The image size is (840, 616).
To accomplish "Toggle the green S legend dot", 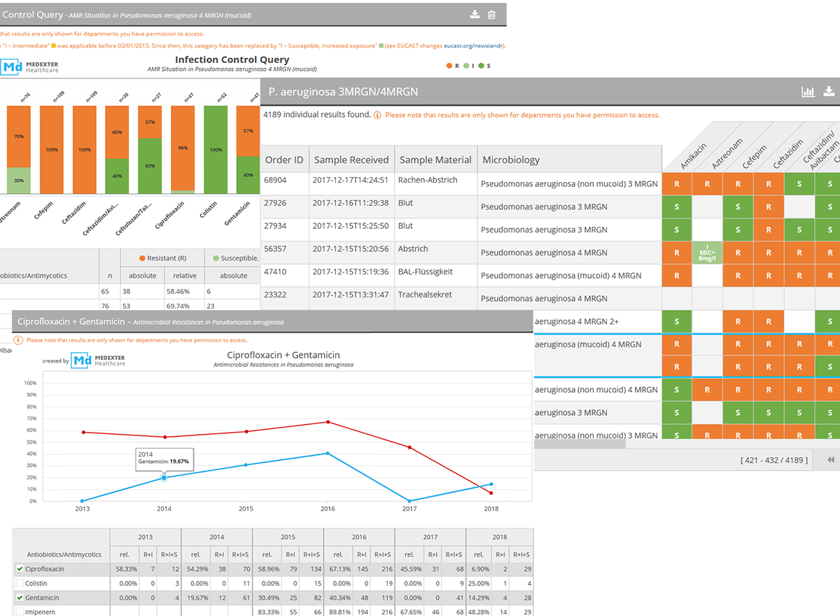I will pos(480,65).
